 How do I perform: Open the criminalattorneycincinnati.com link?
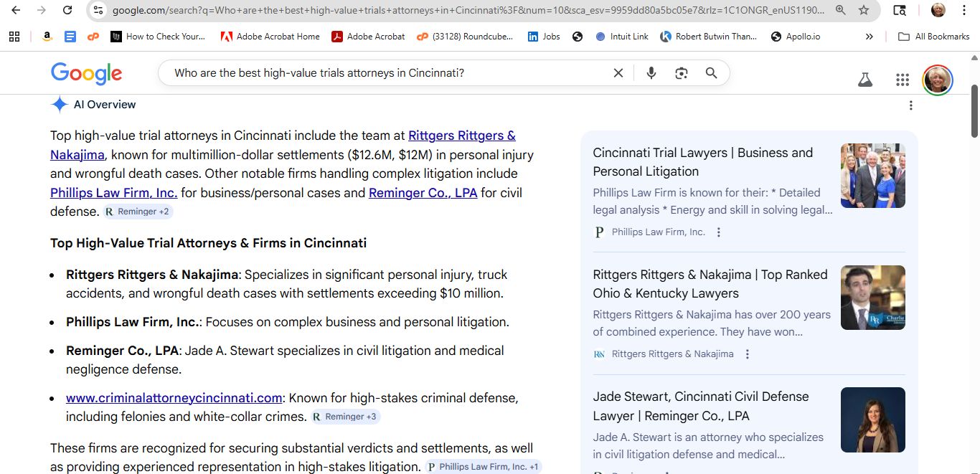tap(174, 398)
